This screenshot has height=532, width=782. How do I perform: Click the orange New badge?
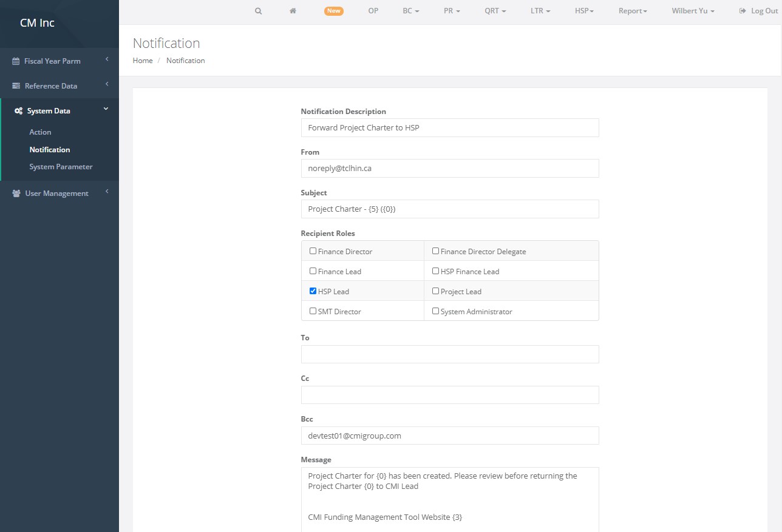click(333, 11)
